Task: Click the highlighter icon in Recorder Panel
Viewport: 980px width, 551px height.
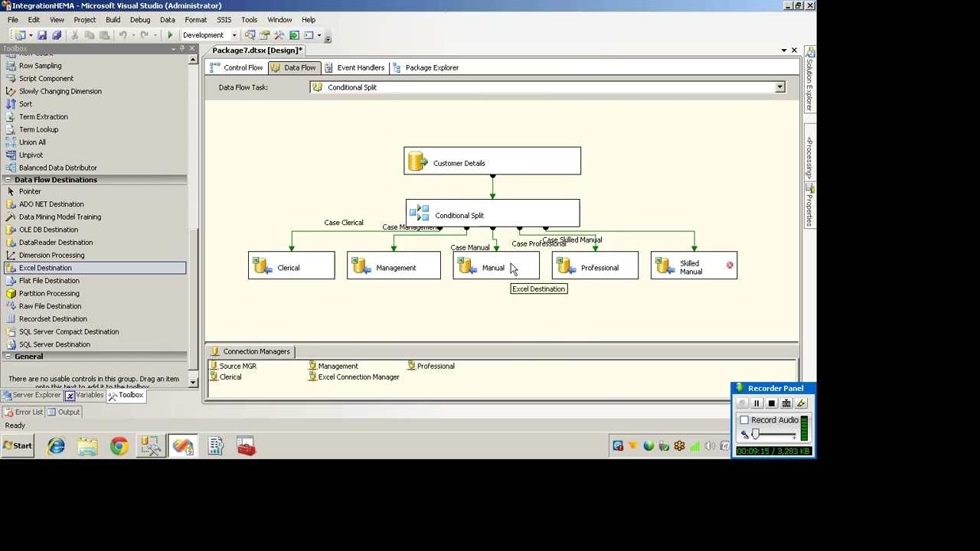Action: [801, 403]
